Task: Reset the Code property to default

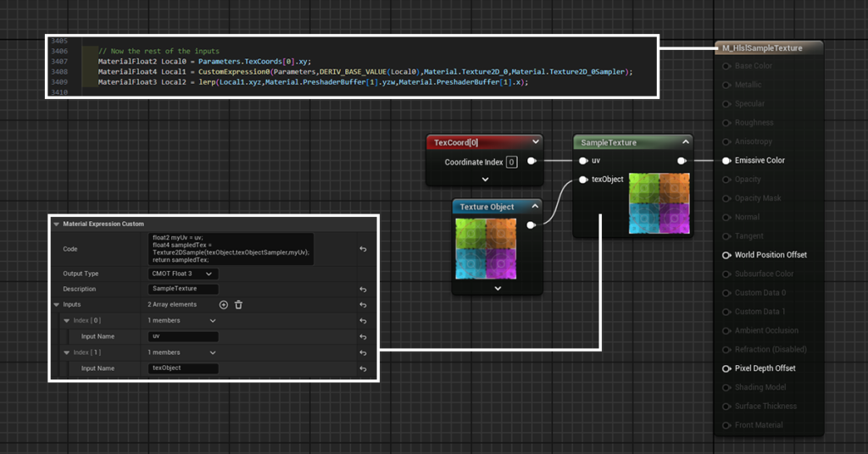Action: tap(363, 249)
